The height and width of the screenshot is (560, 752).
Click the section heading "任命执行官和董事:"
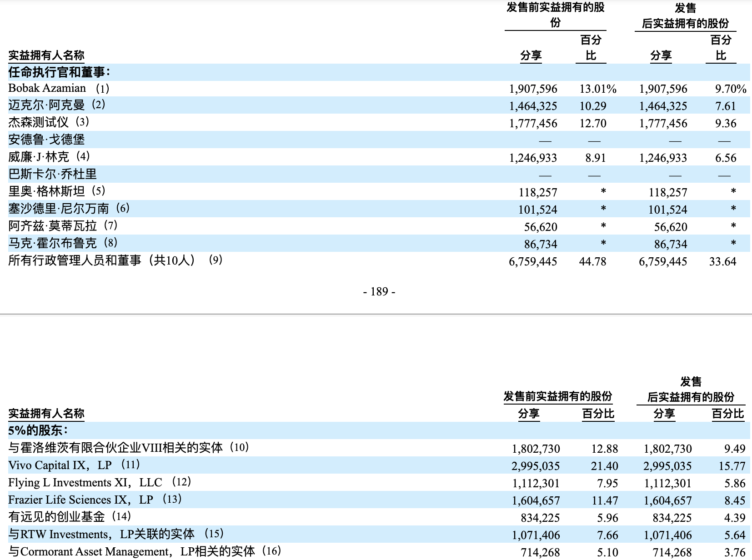59,72
